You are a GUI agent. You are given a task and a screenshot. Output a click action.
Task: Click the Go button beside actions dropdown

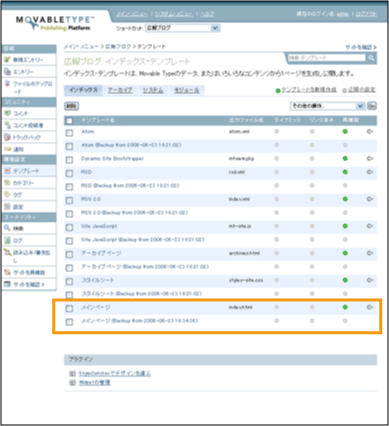[372, 106]
